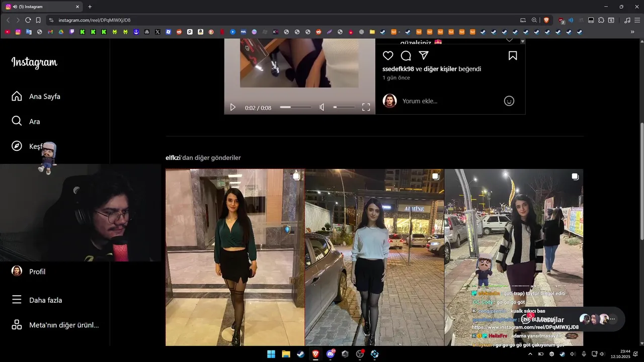Show hidden system tray icons
Viewport: 644px width, 362px height.
(x=530, y=354)
